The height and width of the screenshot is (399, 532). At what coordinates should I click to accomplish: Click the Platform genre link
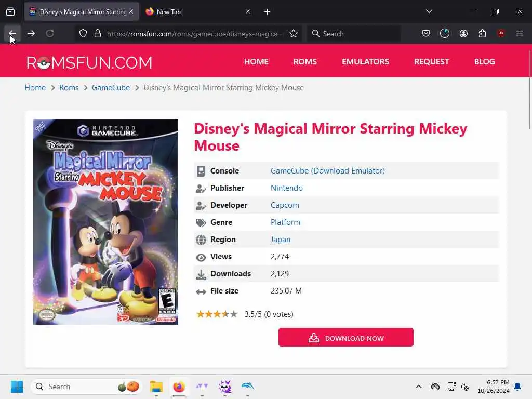coord(285,222)
